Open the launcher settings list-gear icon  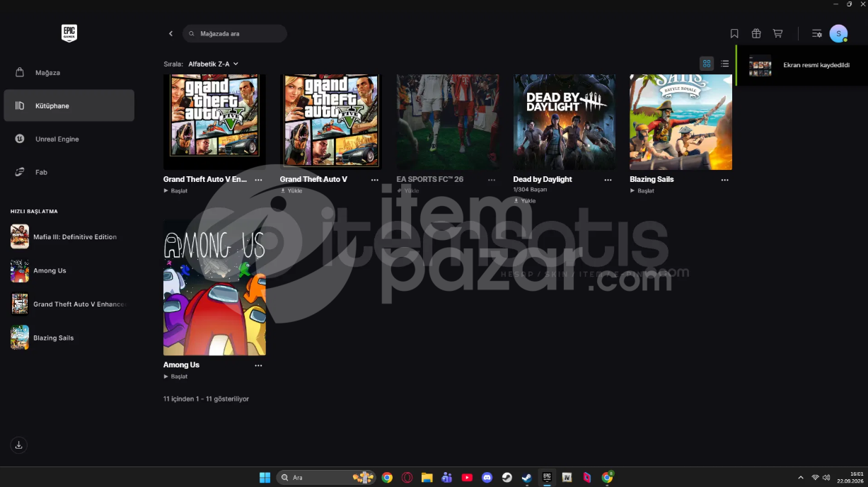[817, 33]
